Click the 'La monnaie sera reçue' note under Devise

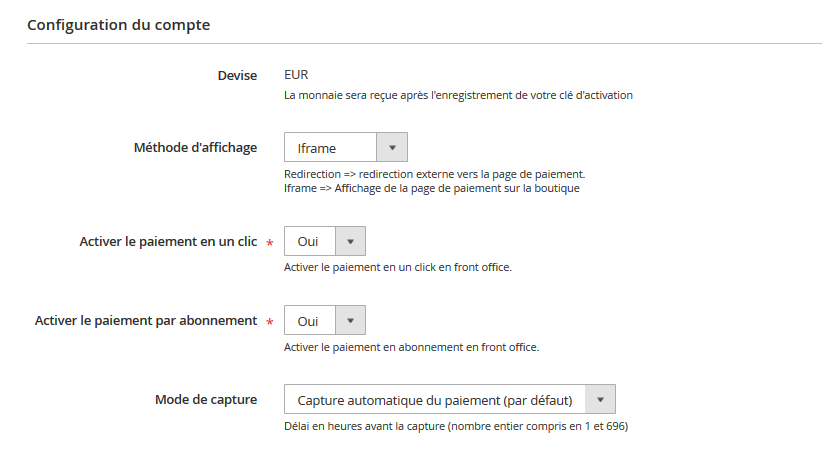[x=459, y=96]
